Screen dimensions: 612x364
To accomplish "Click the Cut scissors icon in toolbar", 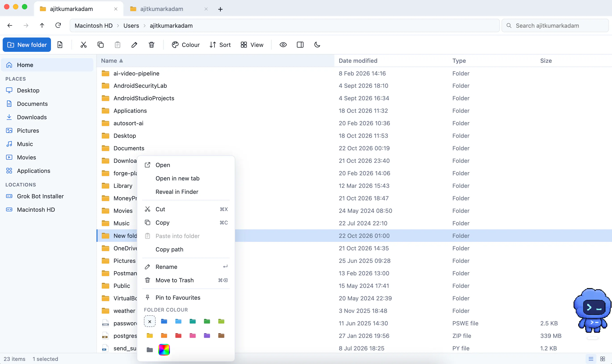I will pyautogui.click(x=83, y=45).
